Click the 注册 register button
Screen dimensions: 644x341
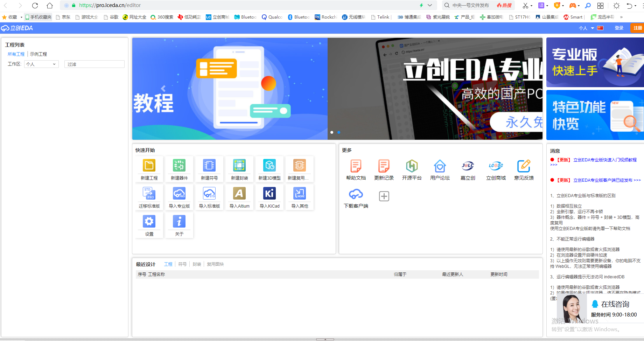coord(637,28)
